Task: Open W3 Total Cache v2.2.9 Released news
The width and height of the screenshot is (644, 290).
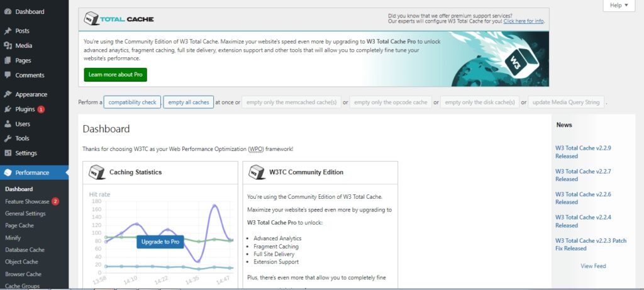Action: (583, 152)
